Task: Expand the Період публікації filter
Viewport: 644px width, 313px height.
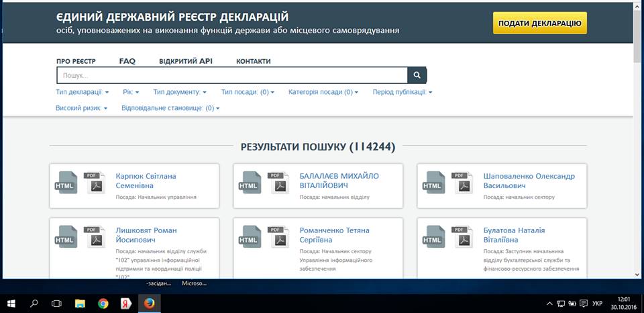Action: pos(402,92)
